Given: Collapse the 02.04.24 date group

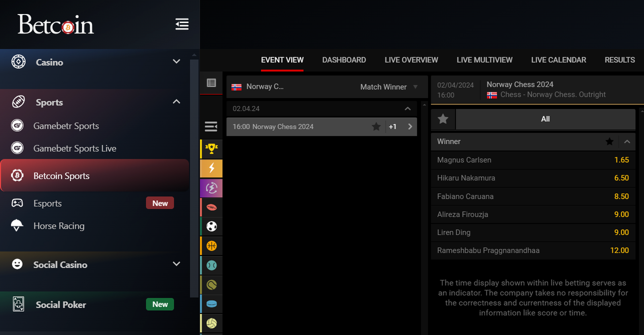Looking at the screenshot, I should click(x=407, y=109).
